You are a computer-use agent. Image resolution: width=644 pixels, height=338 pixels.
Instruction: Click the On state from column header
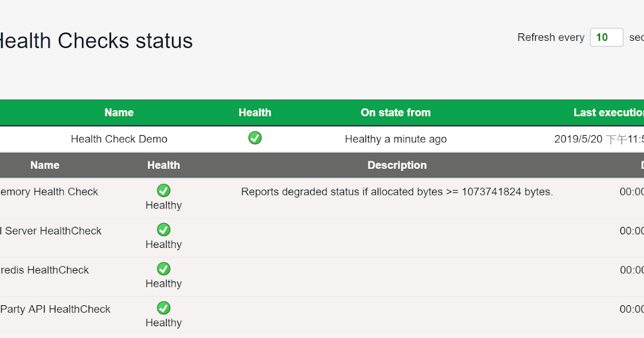click(396, 113)
